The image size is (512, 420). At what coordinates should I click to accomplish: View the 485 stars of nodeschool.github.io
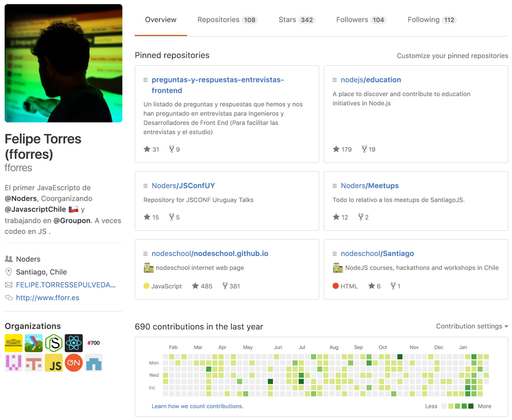[202, 286]
